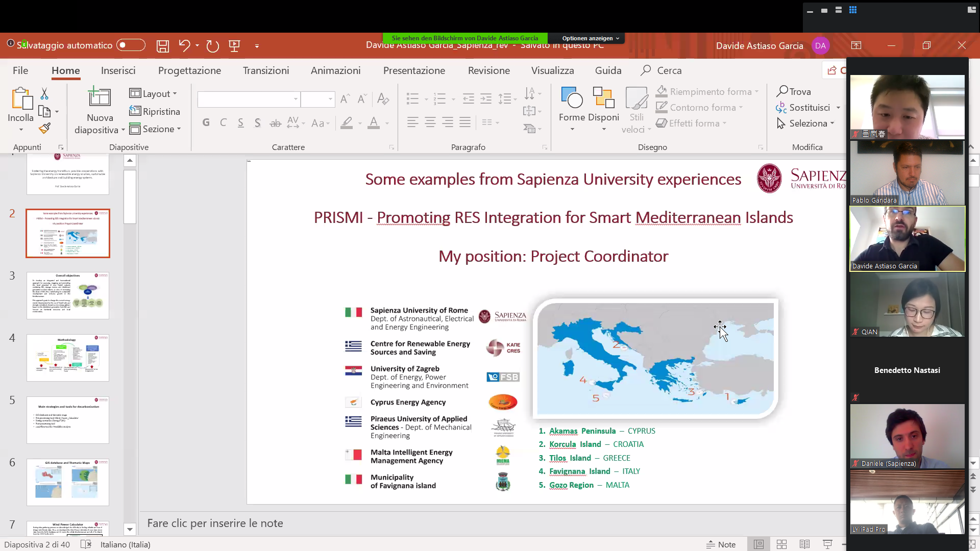Click the Save floppy disk icon
The image size is (980, 551).
162,46
